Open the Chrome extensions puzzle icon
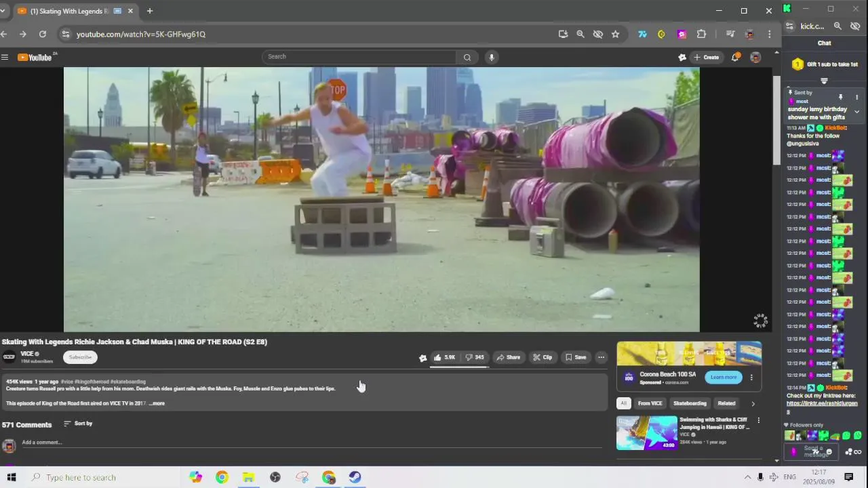Screen dimensions: 868x488 pyautogui.click(x=702, y=34)
